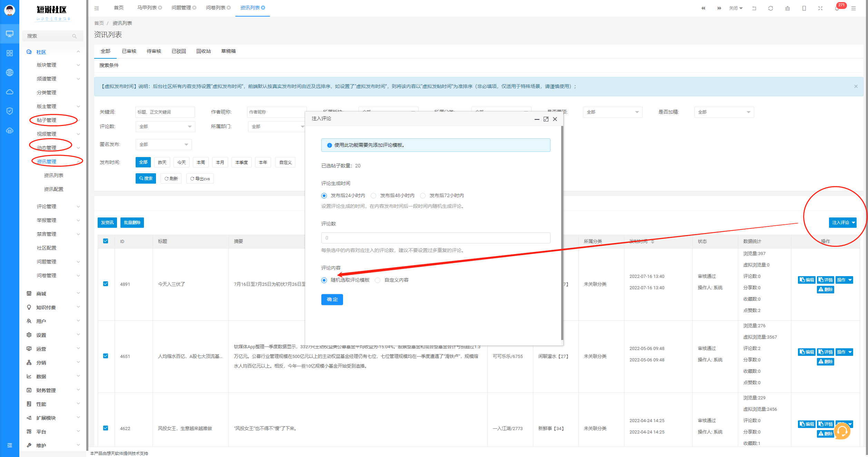The width and height of the screenshot is (868, 457).
Task: Open the 关闭 tabs dropdown in top bar
Action: point(736,8)
